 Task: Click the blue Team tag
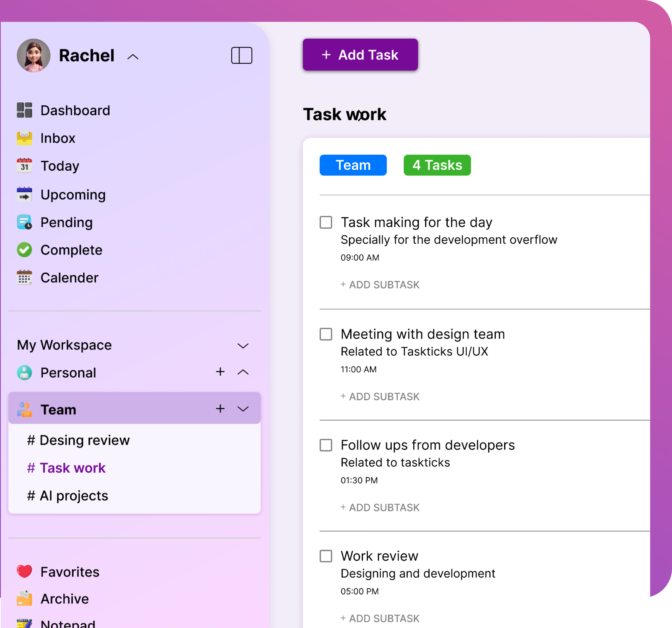click(353, 165)
